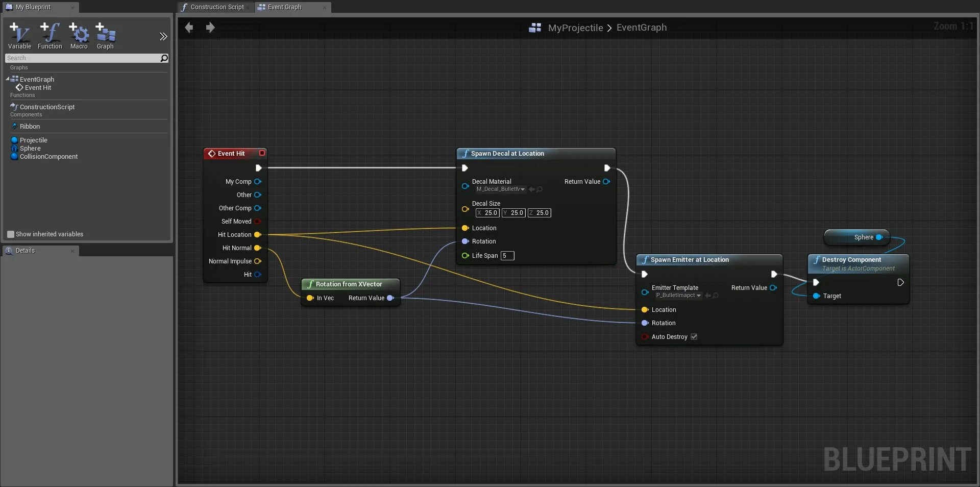Click the Hit Location output pin

click(x=258, y=235)
